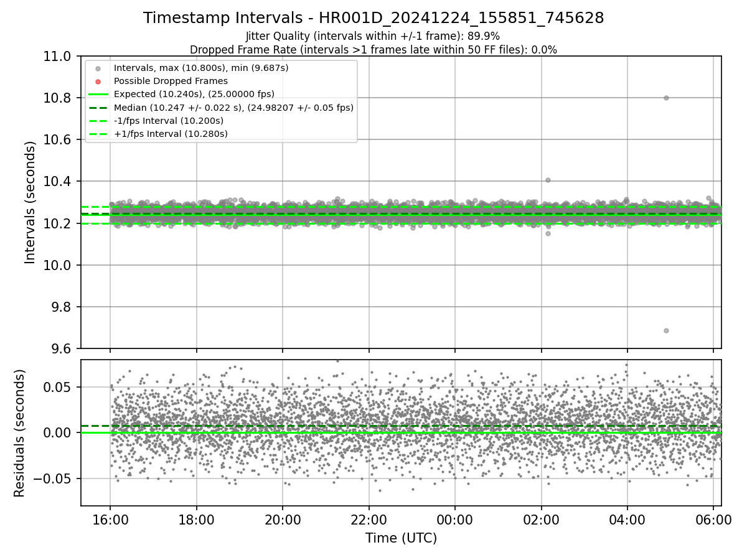Click the dark green dashed sample for 'Median'

point(98,108)
